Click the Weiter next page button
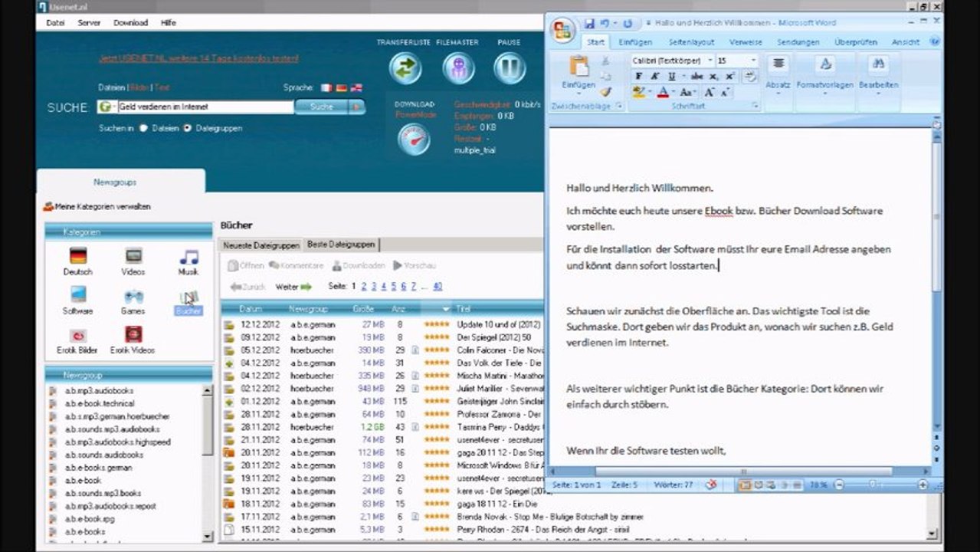The width and height of the screenshot is (980, 552). click(294, 287)
